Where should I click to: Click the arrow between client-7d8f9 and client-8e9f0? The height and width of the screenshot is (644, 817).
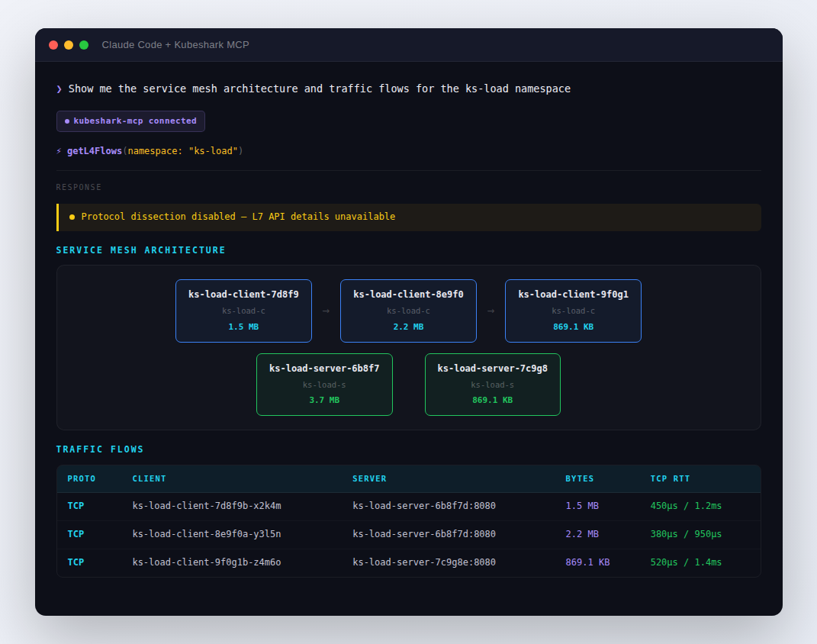pos(326,311)
